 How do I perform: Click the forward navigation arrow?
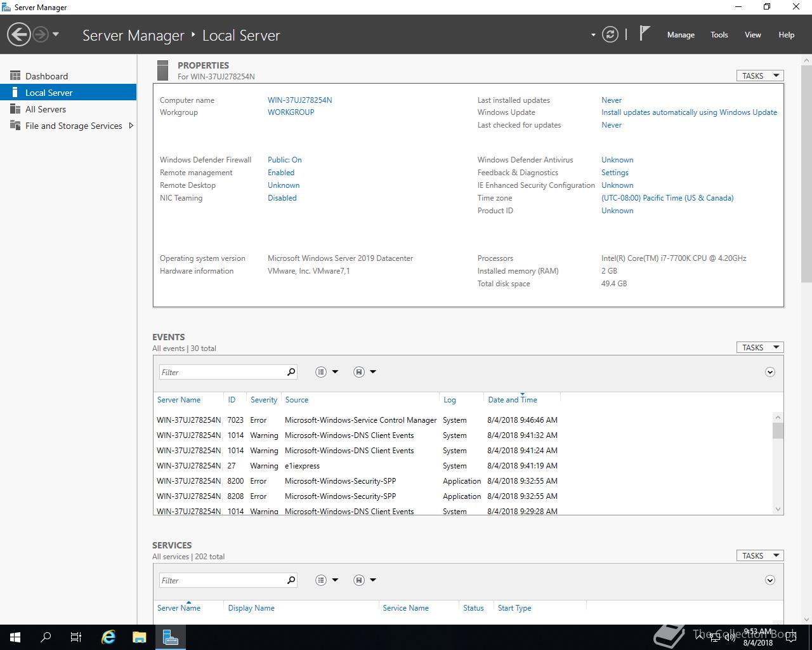coord(41,34)
